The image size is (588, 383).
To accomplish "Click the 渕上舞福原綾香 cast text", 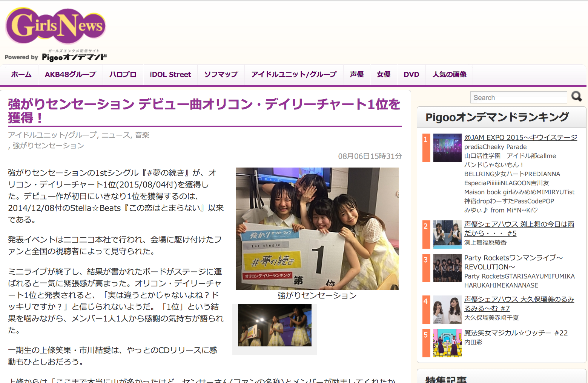I will (485, 243).
